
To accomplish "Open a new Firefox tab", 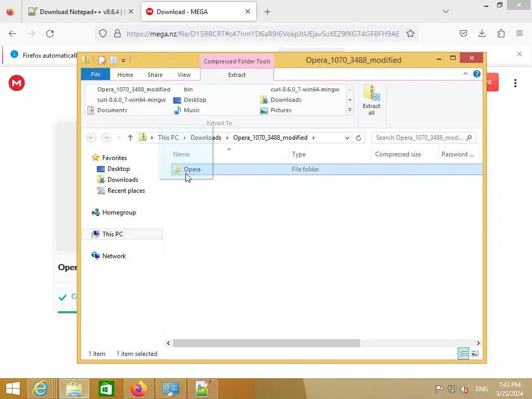I will [x=267, y=12].
